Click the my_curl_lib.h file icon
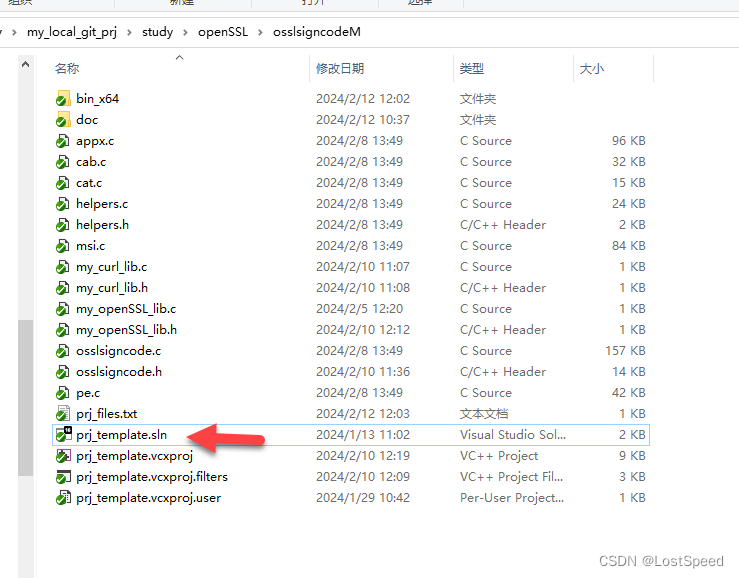739x578 pixels. (x=63, y=288)
